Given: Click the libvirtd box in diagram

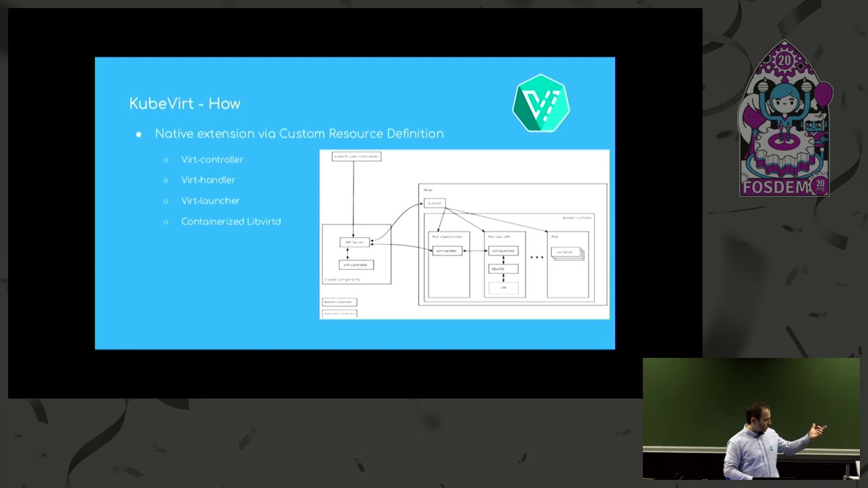Looking at the screenshot, I should (503, 269).
